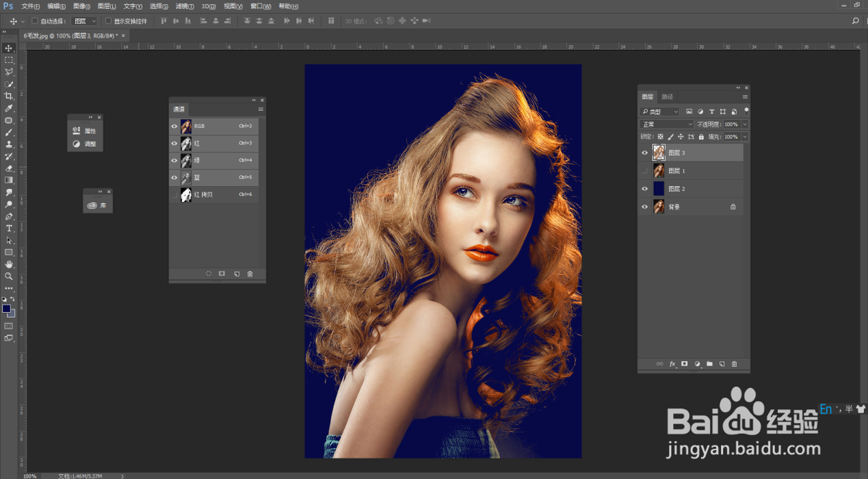Select the Healing Brush tool
The image size is (868, 479).
(x=9, y=120)
